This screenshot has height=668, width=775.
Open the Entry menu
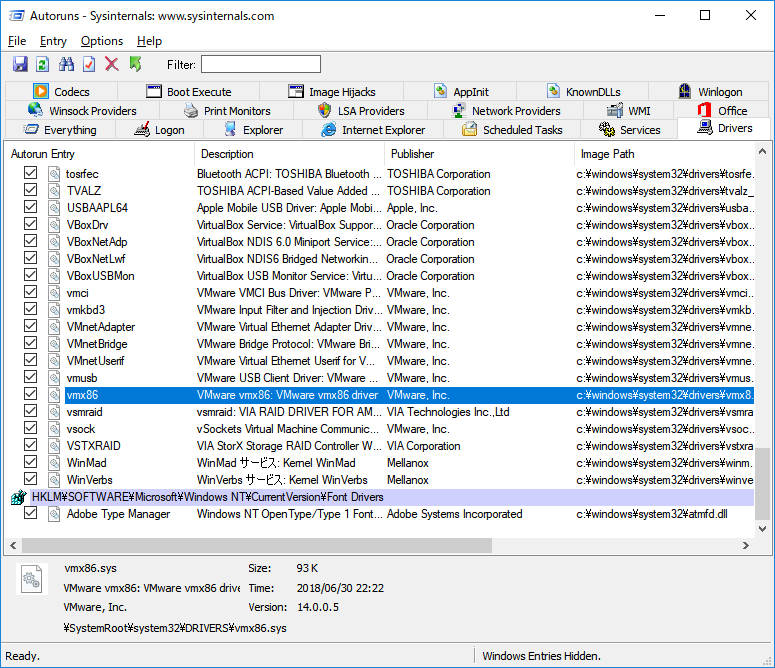coord(53,41)
